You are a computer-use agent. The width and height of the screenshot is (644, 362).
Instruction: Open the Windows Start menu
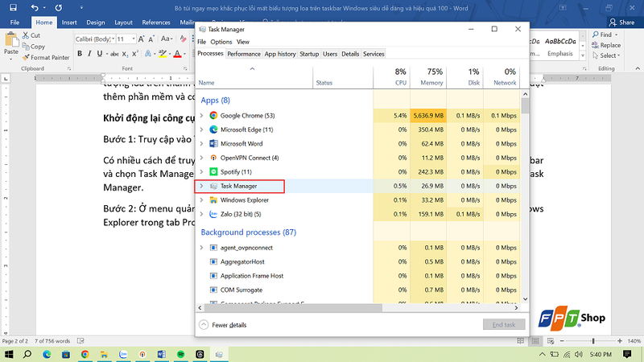pyautogui.click(x=9, y=354)
